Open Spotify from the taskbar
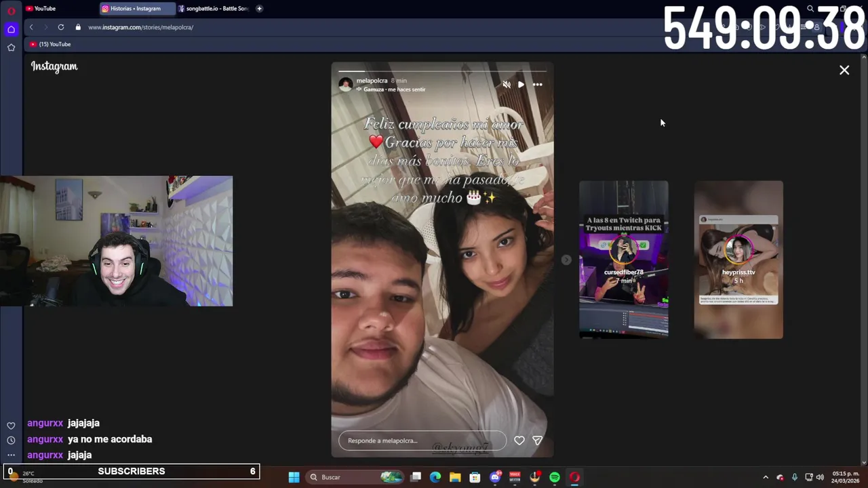Image resolution: width=868 pixels, height=488 pixels. tap(555, 477)
